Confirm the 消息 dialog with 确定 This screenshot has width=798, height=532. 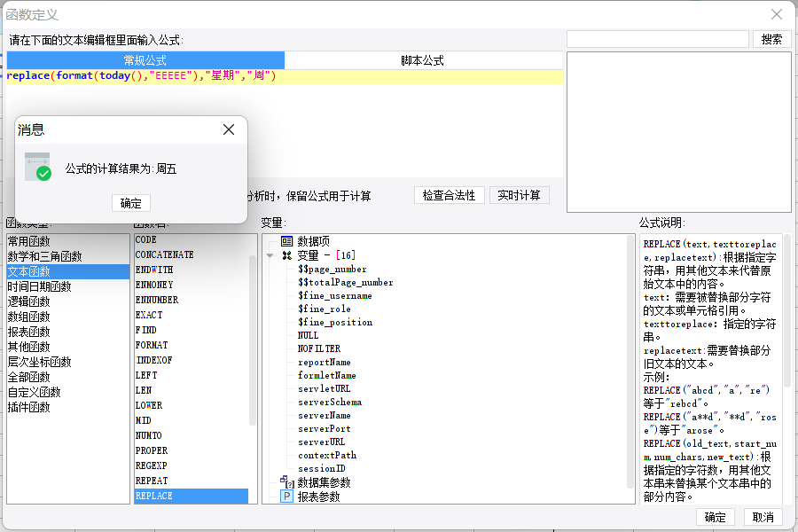point(131,203)
